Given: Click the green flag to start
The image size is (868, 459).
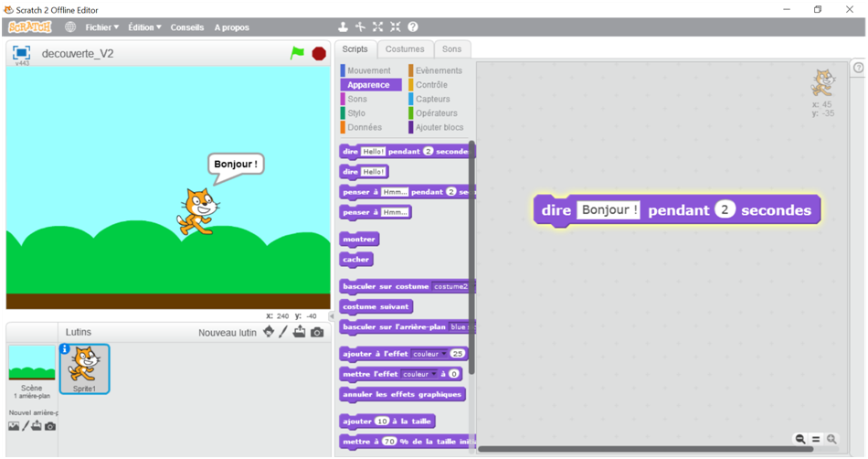Looking at the screenshot, I should [297, 53].
